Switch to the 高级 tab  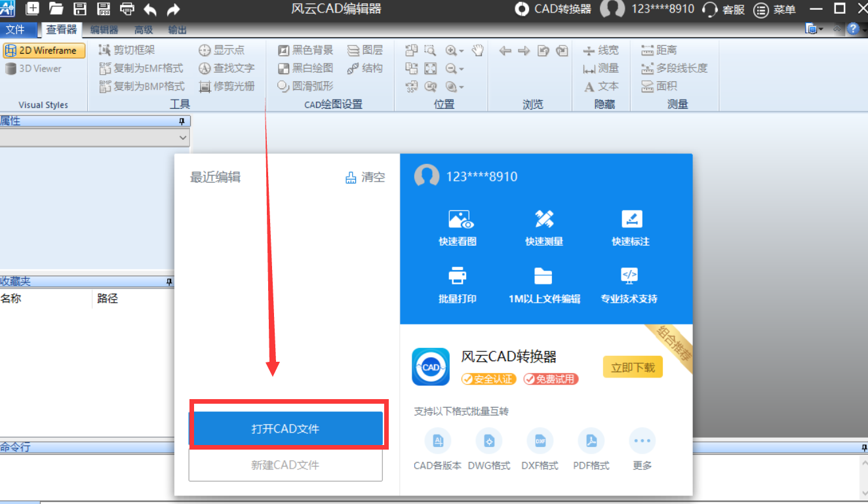144,30
